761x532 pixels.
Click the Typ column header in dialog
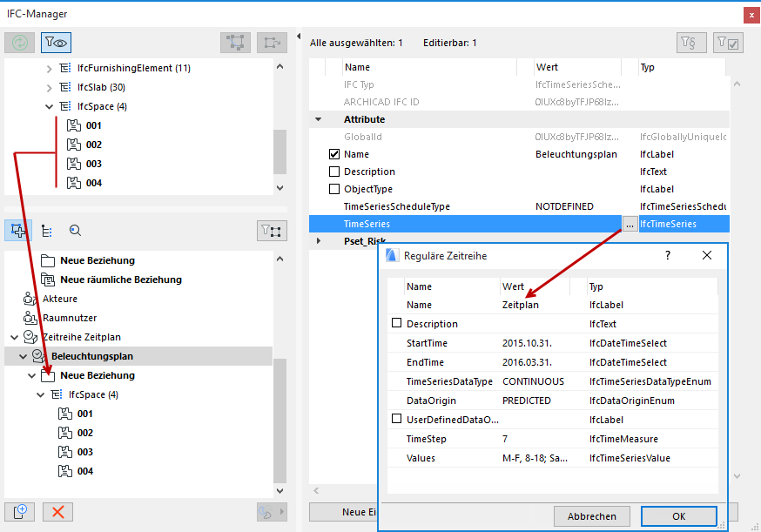652,286
